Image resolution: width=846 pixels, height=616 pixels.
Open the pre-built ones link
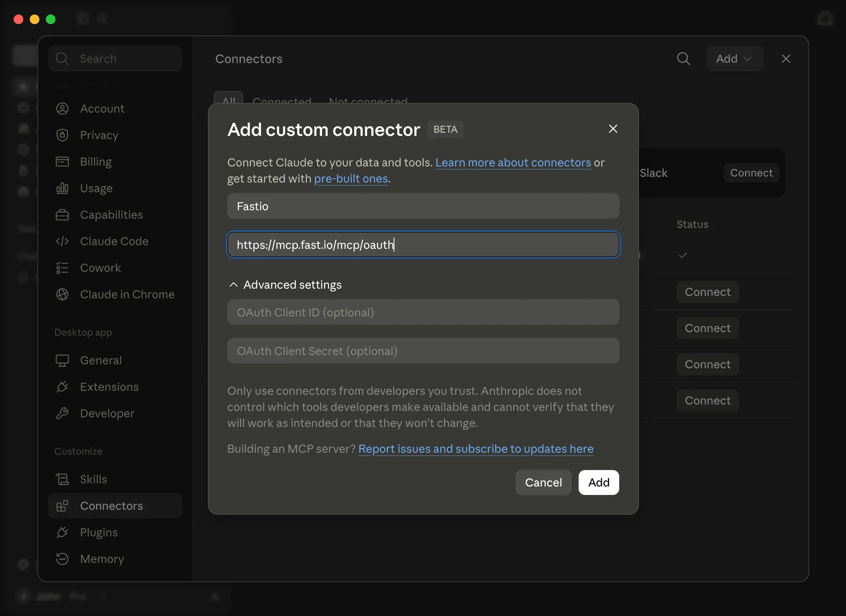click(x=351, y=179)
